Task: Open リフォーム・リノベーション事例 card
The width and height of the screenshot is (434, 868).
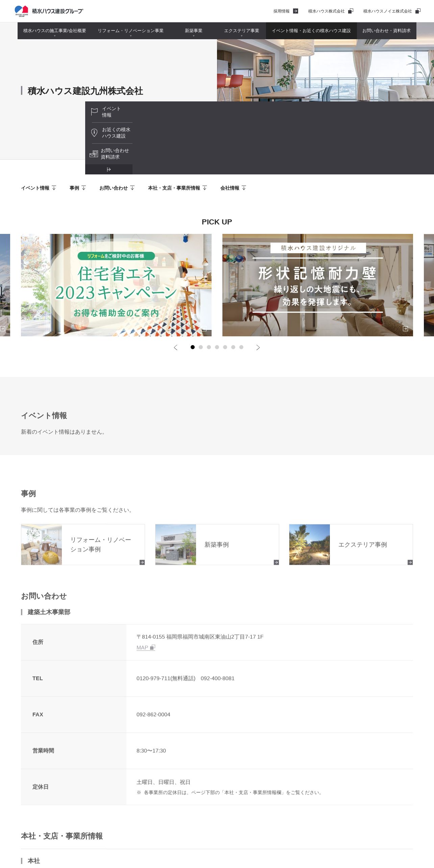Action: (83, 545)
